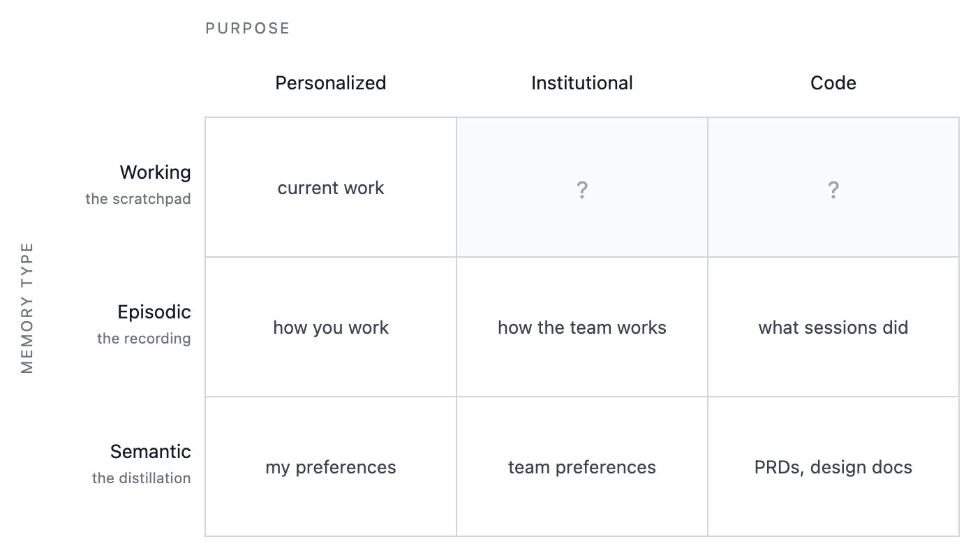This screenshot has width=980, height=560.
Task: Click 'the recording' subtitle text
Action: click(x=144, y=339)
